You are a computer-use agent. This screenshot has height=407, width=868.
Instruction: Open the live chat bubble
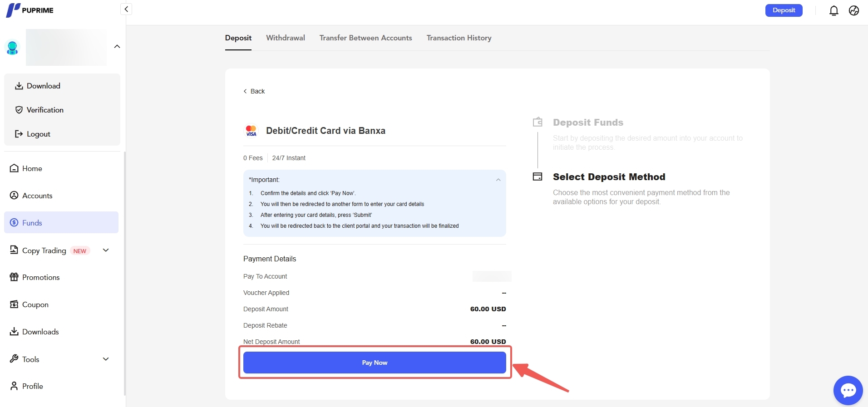(848, 390)
